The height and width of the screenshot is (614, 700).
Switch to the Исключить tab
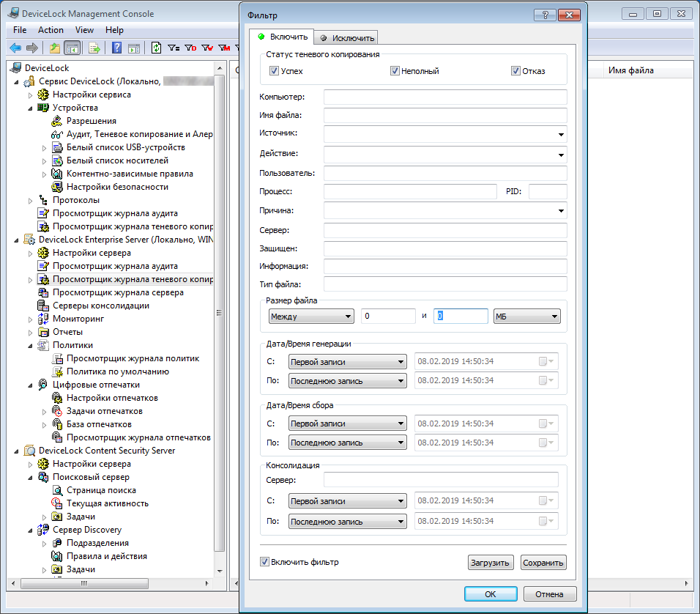346,38
